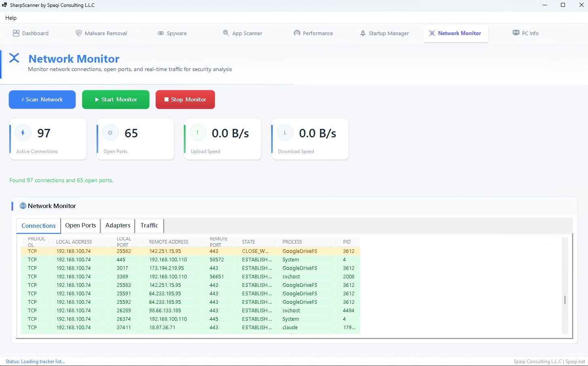Viewport: 588px width, 366px height.
Task: View the Traffic tab
Action: pyautogui.click(x=149, y=225)
